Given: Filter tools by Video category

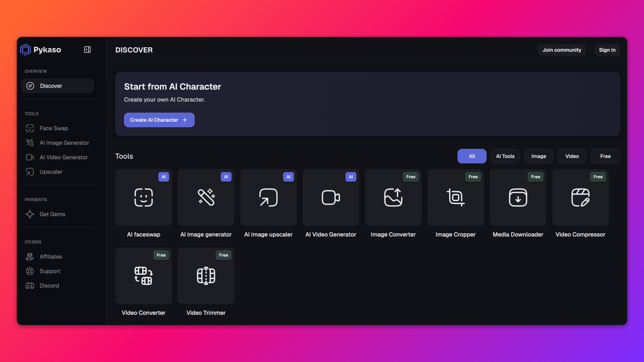Looking at the screenshot, I should 572,156.
